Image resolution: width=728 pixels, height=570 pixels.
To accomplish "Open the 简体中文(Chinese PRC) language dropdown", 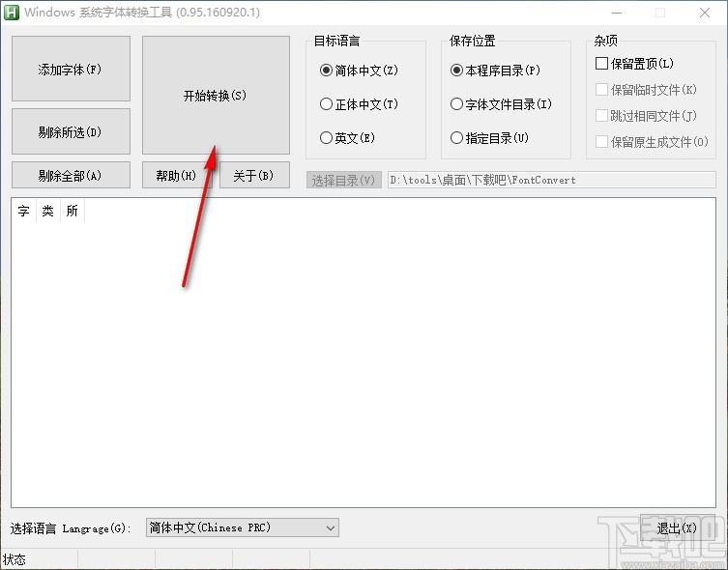I will click(243, 527).
